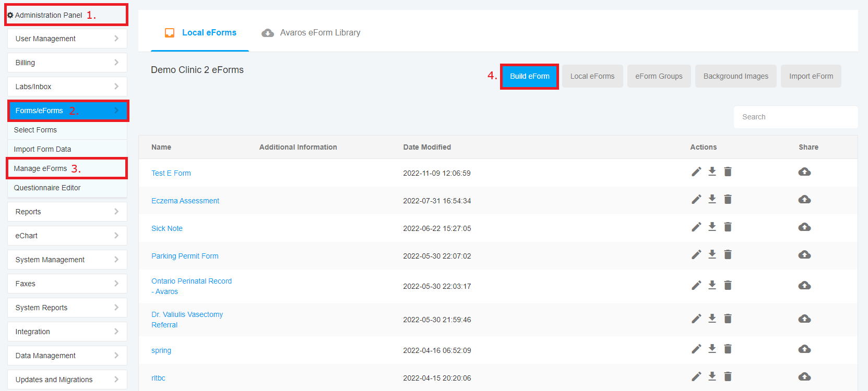
Task: Download the Test E Form
Action: (x=712, y=172)
